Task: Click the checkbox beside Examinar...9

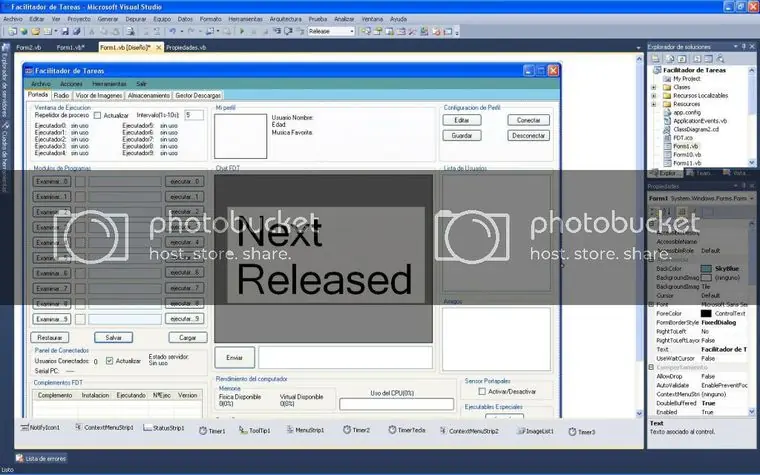Action: click(80, 319)
